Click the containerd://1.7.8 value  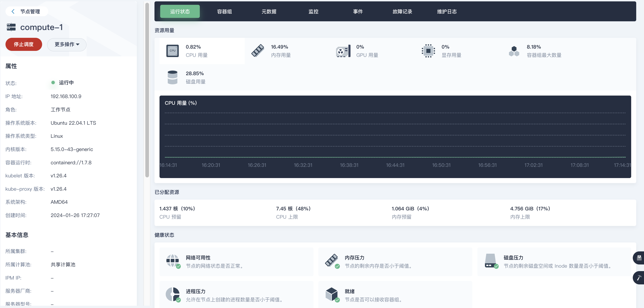(x=71, y=163)
